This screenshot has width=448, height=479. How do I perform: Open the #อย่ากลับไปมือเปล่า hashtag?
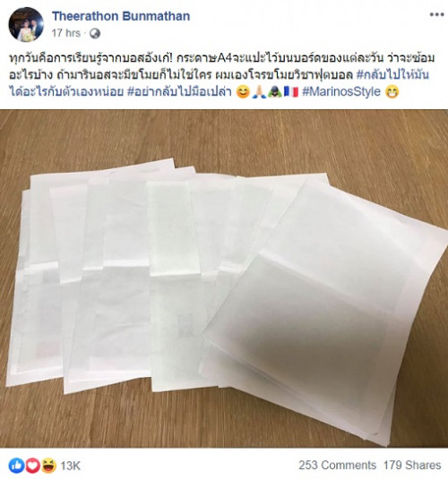[x=179, y=91]
